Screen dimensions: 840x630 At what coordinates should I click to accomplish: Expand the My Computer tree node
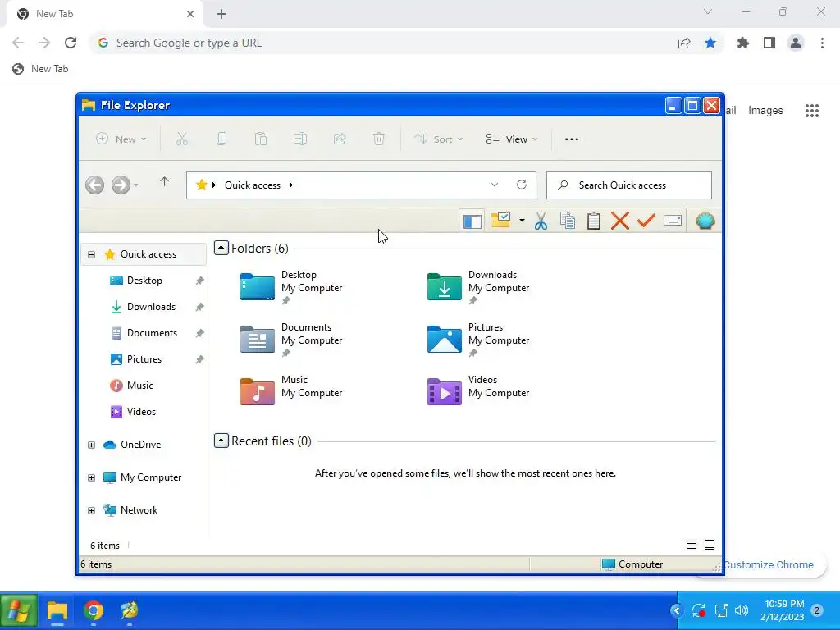click(x=92, y=478)
